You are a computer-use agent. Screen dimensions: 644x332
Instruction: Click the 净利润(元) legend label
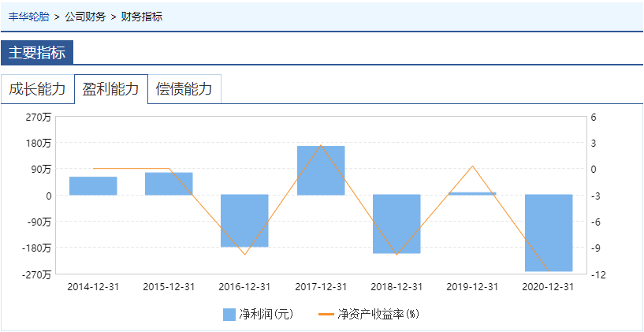click(266, 315)
